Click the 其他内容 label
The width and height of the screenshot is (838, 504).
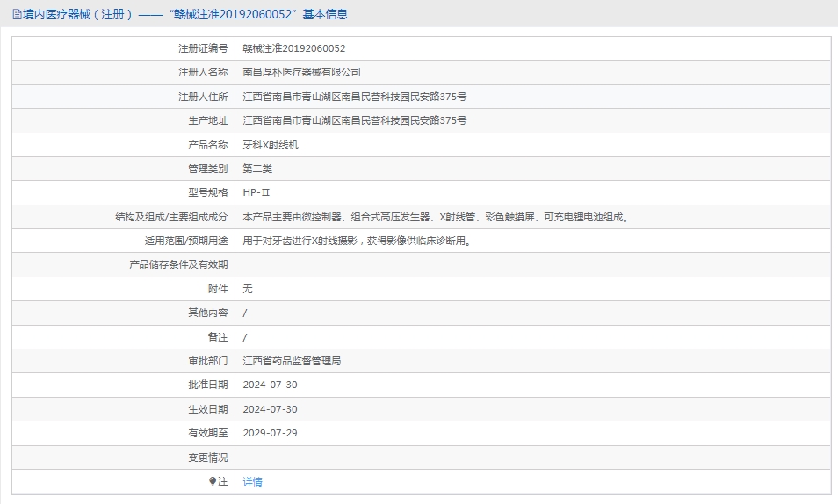tap(208, 313)
